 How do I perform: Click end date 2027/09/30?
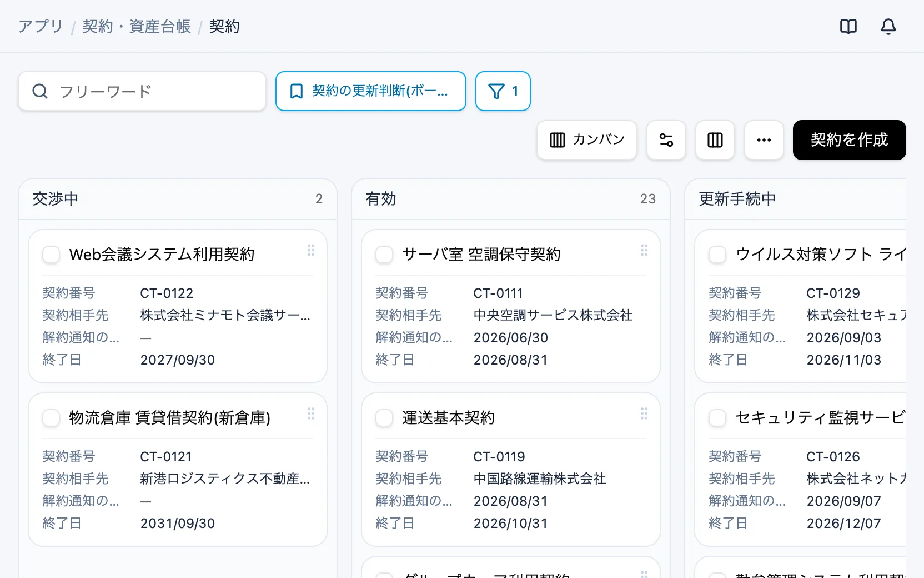pyautogui.click(x=178, y=360)
